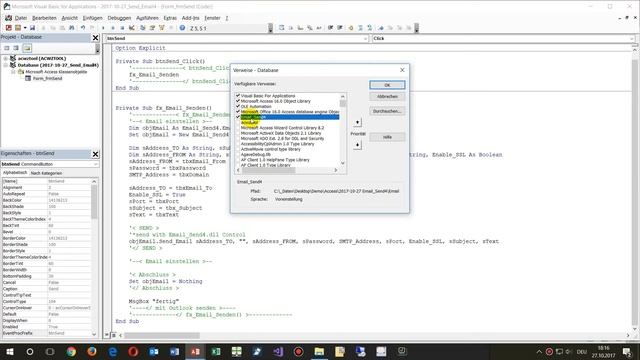Viewport: 640px width, 360px height.
Task: Open the Project Explorer toolbar icon
Action: point(142,28)
